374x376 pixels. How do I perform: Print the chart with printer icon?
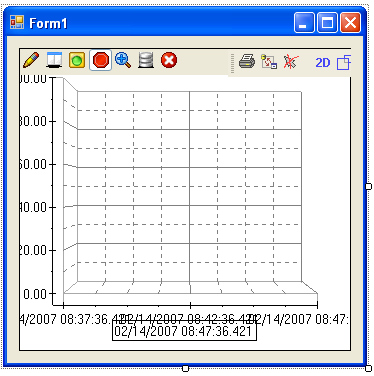[x=247, y=62]
